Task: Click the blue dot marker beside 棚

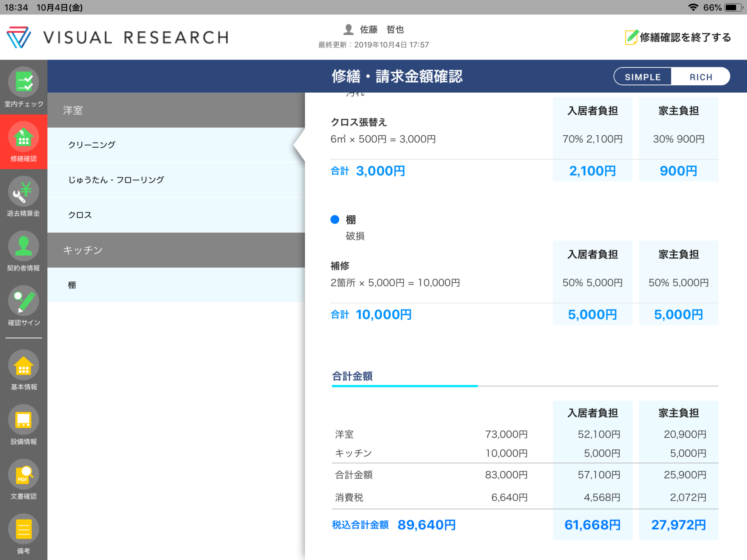Action: click(x=335, y=220)
